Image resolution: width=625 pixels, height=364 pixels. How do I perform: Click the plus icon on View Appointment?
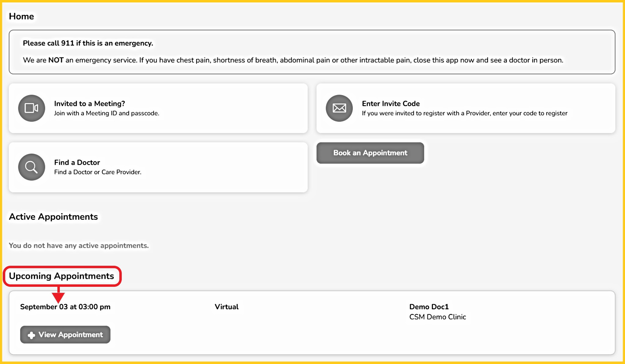[31, 335]
